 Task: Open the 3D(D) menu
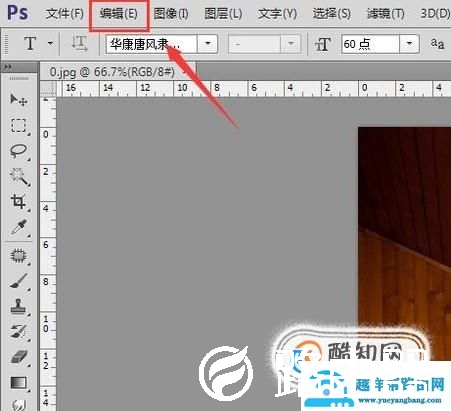(x=435, y=14)
